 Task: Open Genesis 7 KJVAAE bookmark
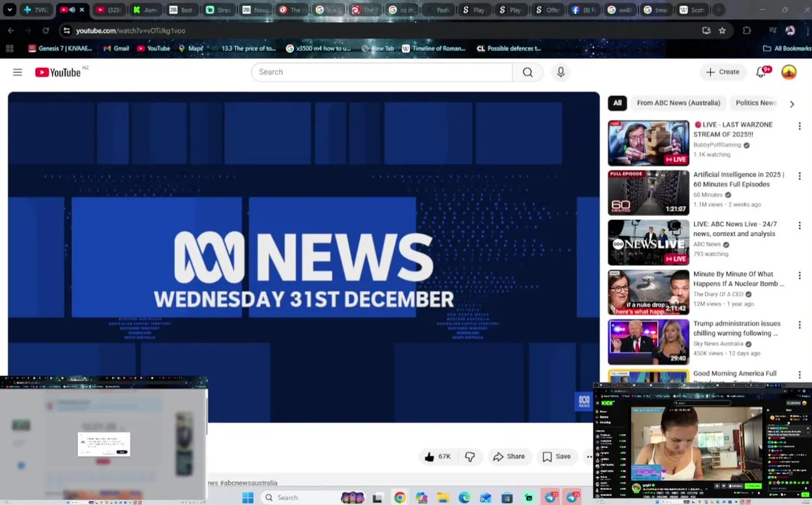60,48
